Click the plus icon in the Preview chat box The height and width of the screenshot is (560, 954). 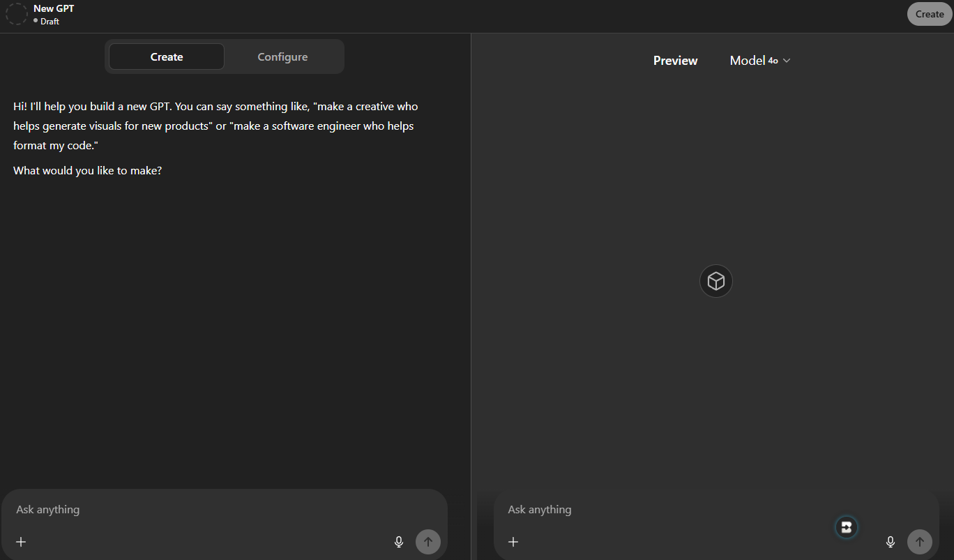pos(513,542)
